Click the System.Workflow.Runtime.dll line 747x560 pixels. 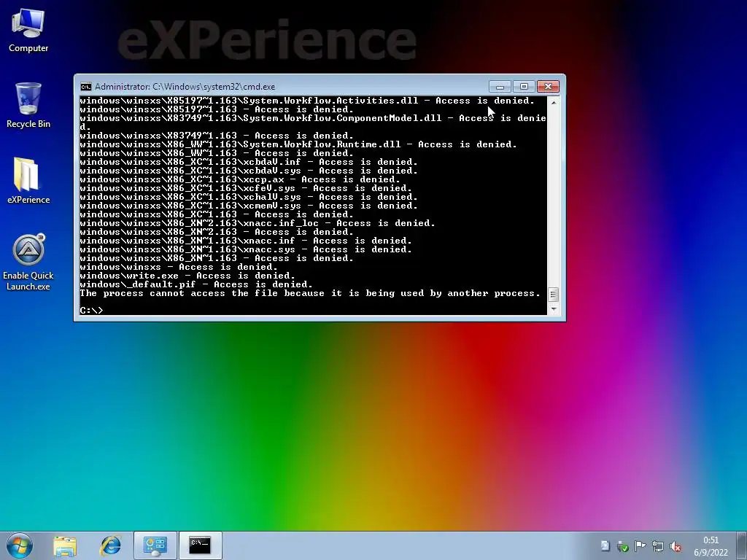[298, 144]
